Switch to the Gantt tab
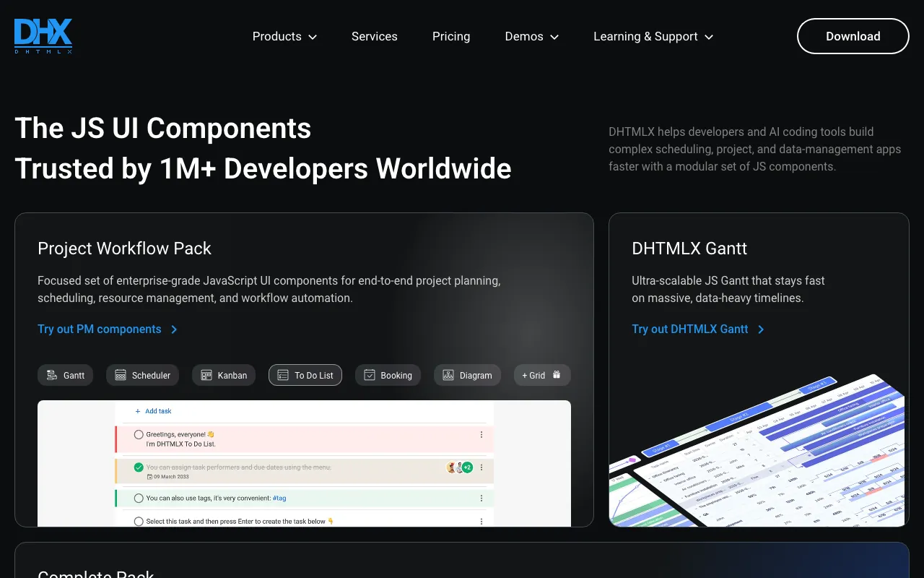 [x=65, y=375]
